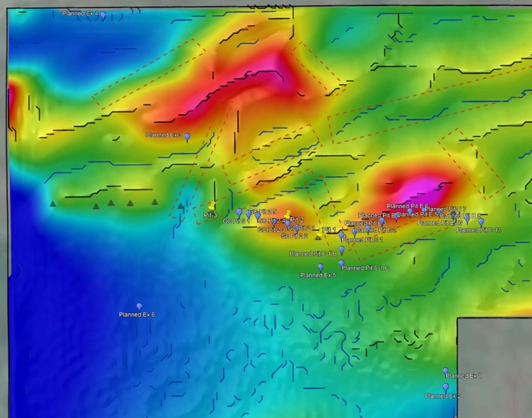Click the grey blank area at bottom-right corner

494,366
